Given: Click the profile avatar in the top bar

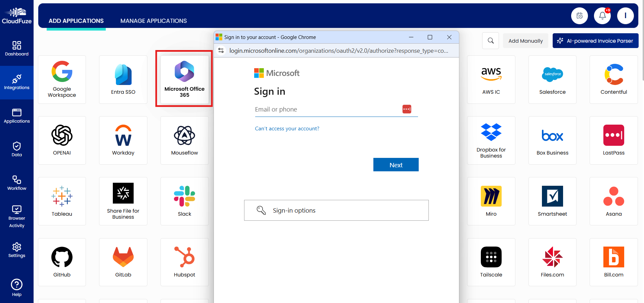Looking at the screenshot, I should 625,15.
